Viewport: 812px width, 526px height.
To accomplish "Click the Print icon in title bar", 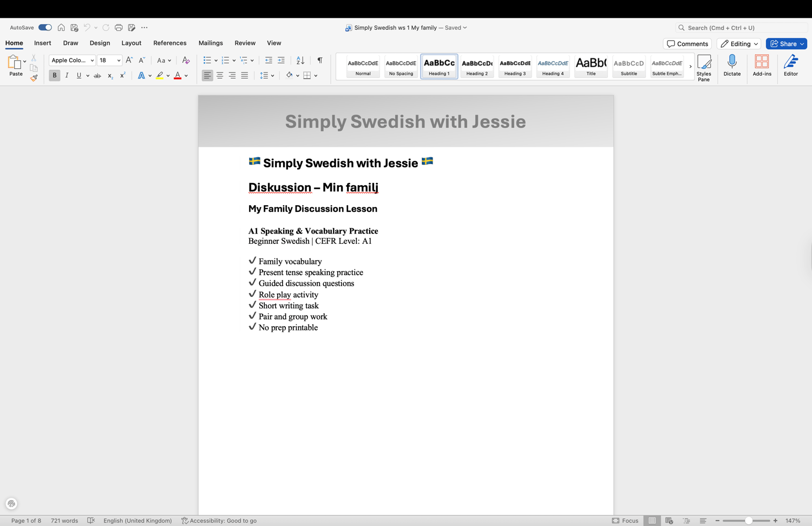I will (119, 28).
